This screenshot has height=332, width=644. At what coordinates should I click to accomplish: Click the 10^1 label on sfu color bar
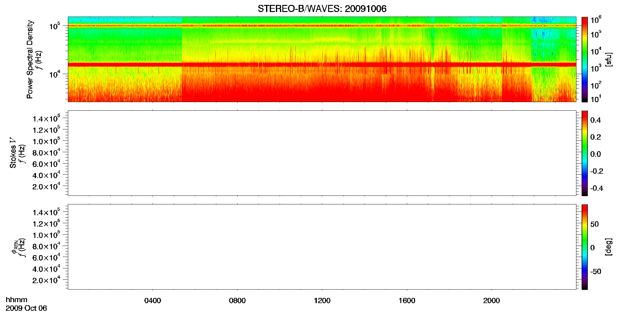pyautogui.click(x=596, y=99)
